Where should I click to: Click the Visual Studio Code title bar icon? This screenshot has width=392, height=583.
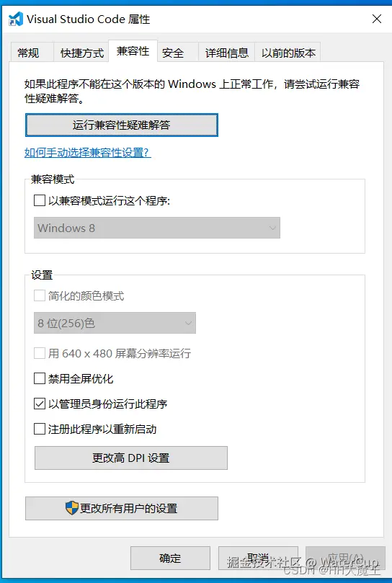[16, 19]
